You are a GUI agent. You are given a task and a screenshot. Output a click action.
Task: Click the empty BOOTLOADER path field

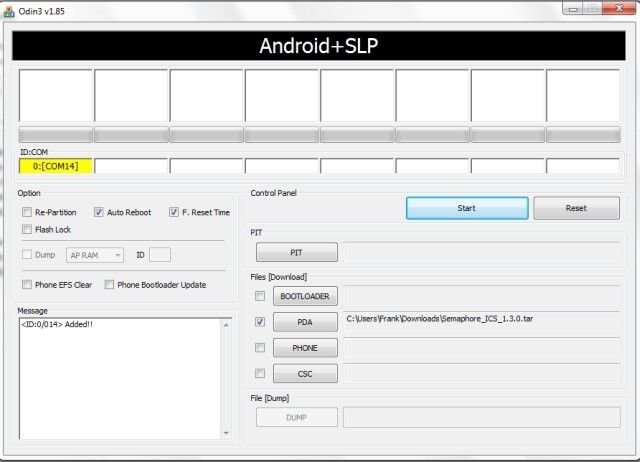tap(482, 296)
